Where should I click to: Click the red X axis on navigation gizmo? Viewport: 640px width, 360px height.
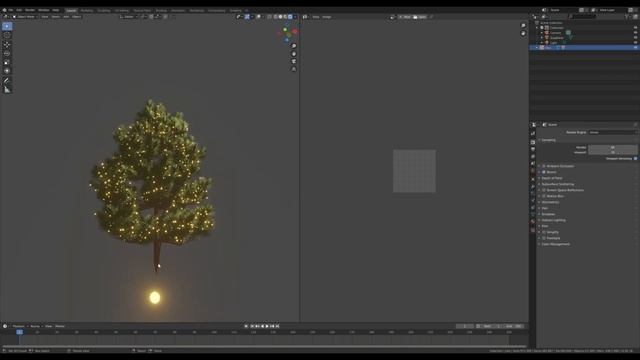[x=294, y=31]
